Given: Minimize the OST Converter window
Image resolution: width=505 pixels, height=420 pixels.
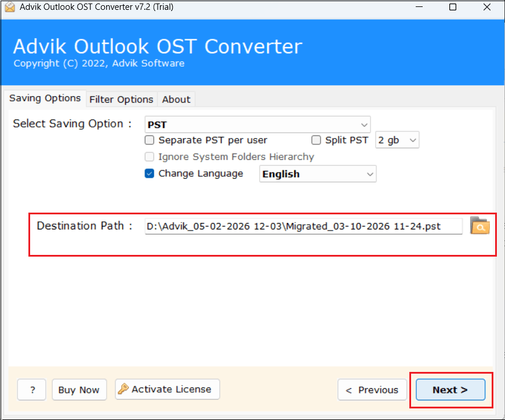Looking at the screenshot, I should tap(419, 7).
